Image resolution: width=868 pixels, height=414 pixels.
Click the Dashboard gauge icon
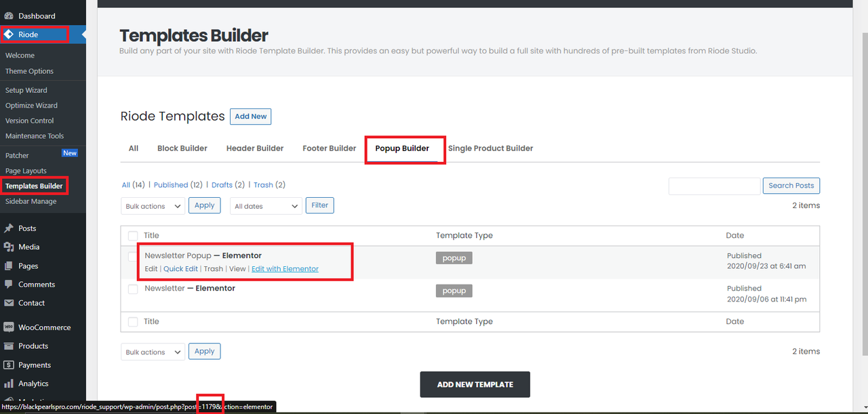tap(9, 16)
